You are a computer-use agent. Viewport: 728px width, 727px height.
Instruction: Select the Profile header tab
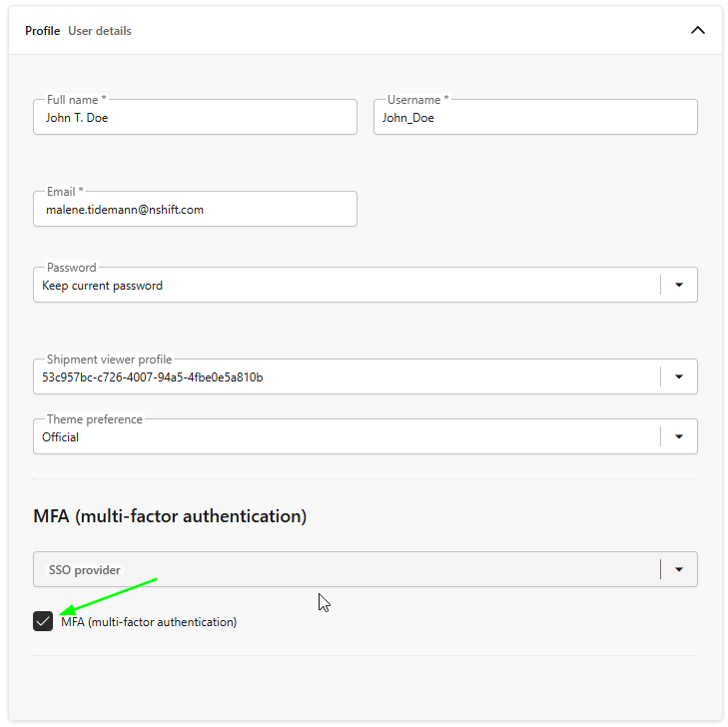42,31
